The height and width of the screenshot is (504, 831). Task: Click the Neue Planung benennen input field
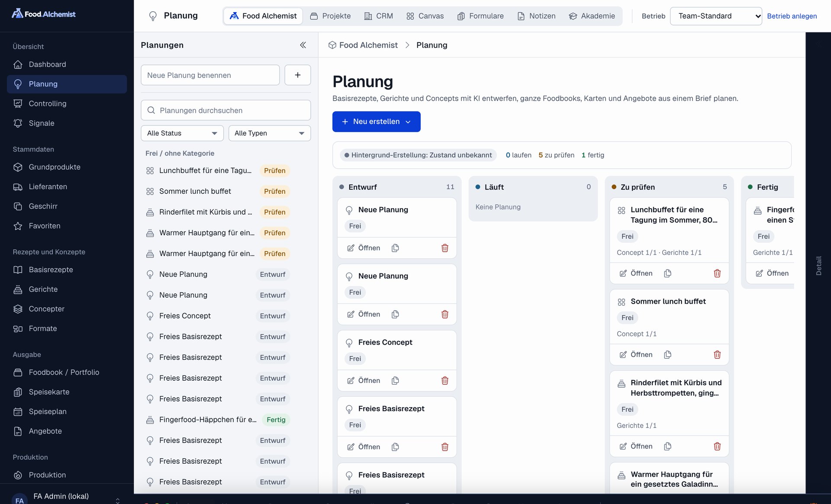click(210, 75)
